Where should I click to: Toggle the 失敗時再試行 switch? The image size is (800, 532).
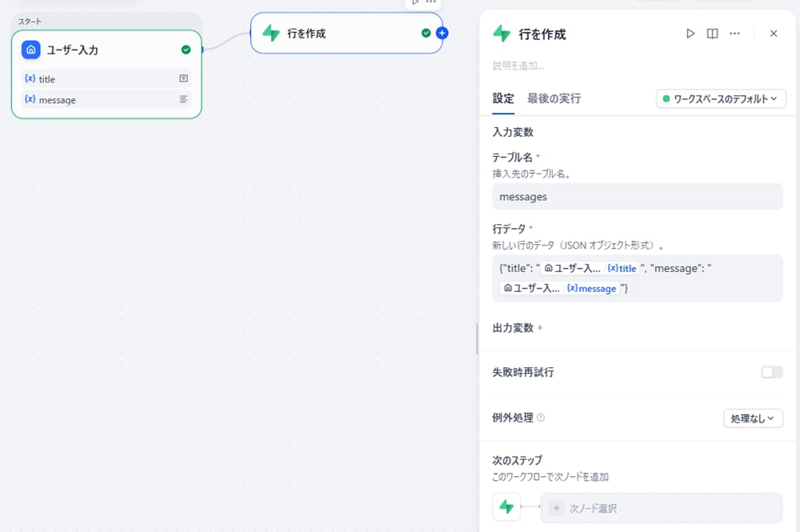click(771, 372)
